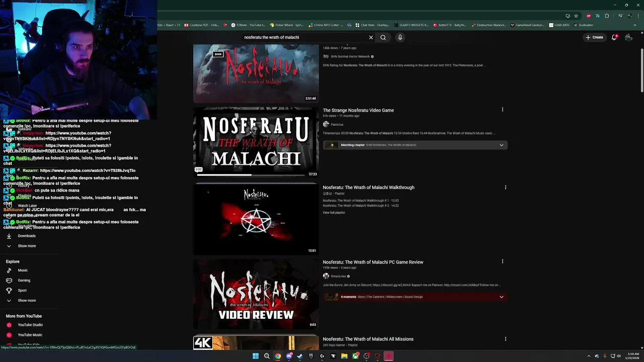Screen dimensions: 644x362
Task: Open Music in the Explore section
Action: (23, 270)
